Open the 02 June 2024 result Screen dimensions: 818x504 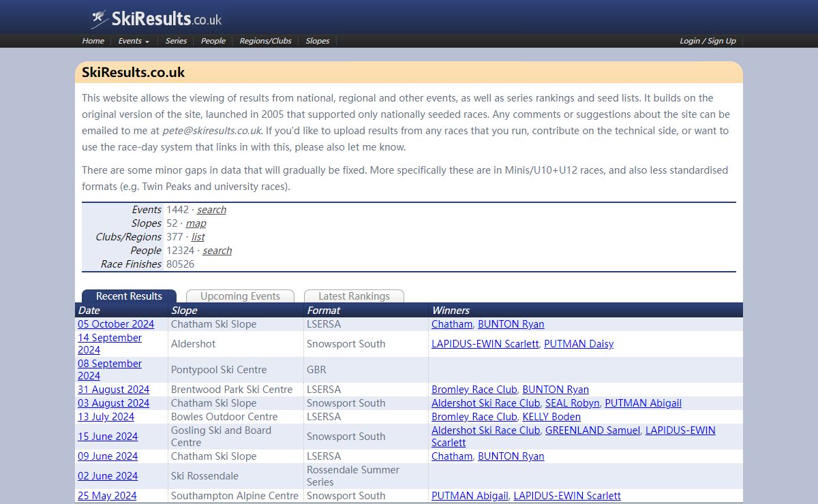pos(108,476)
